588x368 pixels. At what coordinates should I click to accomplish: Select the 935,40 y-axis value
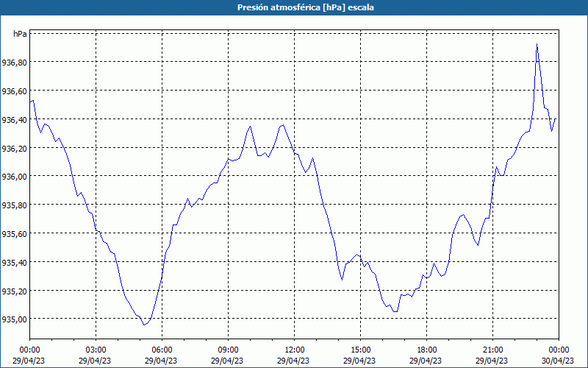click(x=14, y=263)
